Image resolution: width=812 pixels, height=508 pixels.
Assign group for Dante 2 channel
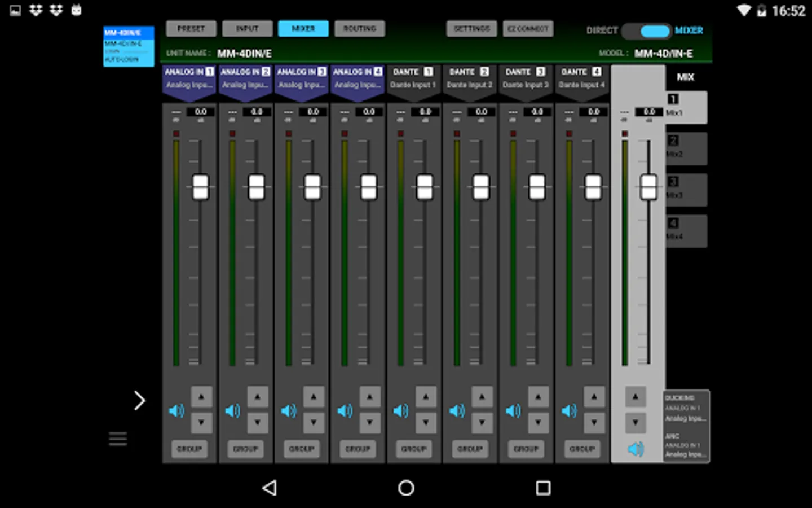(470, 449)
